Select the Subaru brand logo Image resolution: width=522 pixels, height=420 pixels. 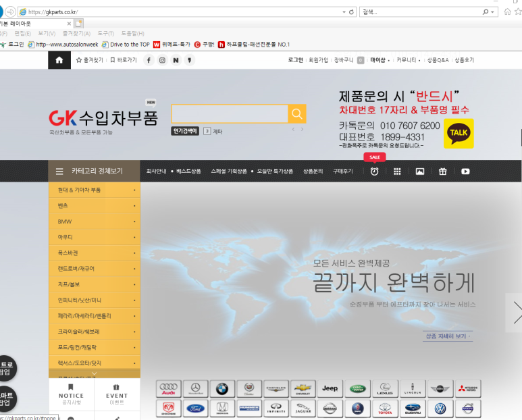coord(413,409)
